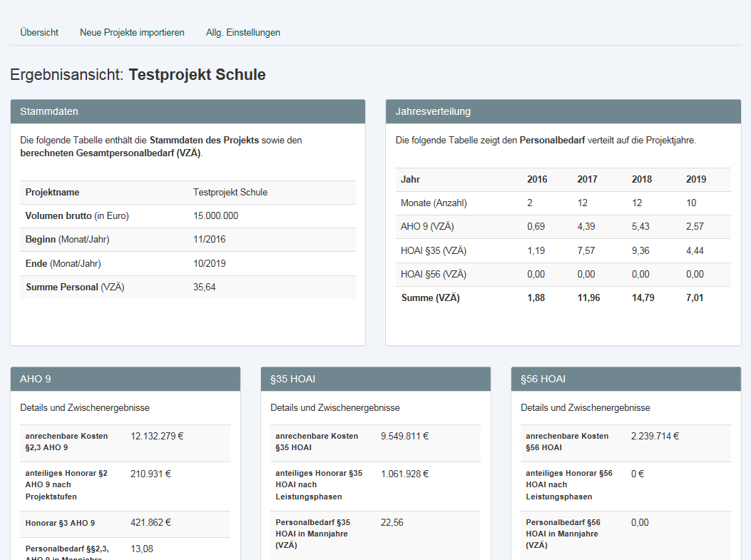Select the AHO 9 panel header
Viewport: 751px width, 560px height.
(125, 379)
